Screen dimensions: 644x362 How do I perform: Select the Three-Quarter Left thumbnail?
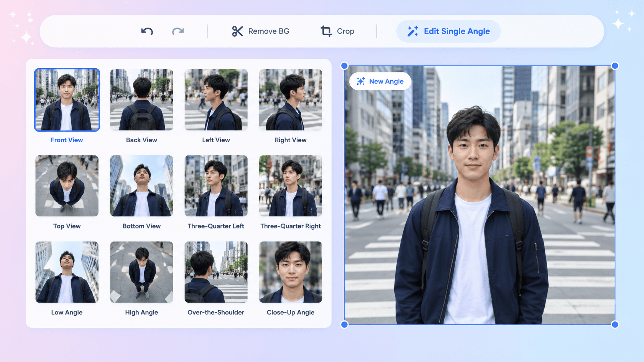coord(216,186)
